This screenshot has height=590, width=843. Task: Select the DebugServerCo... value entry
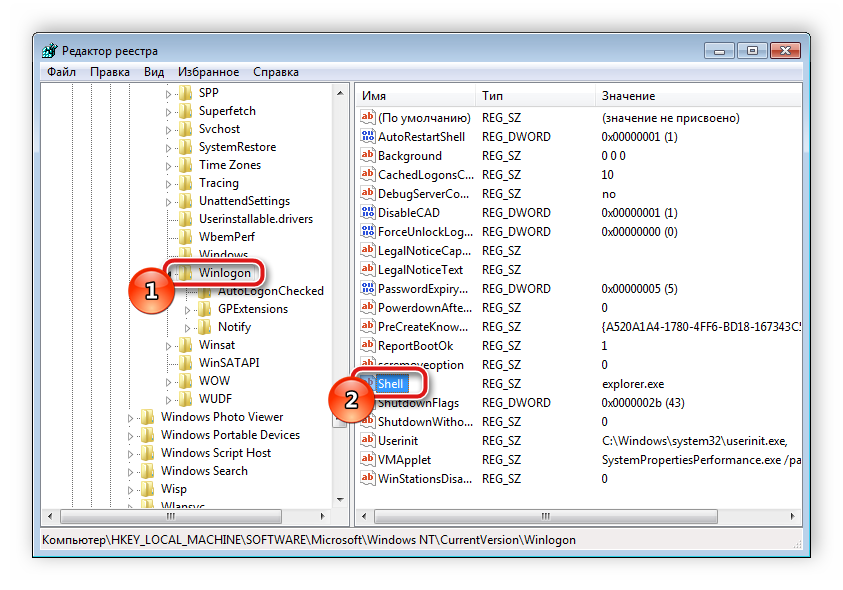coord(423,194)
